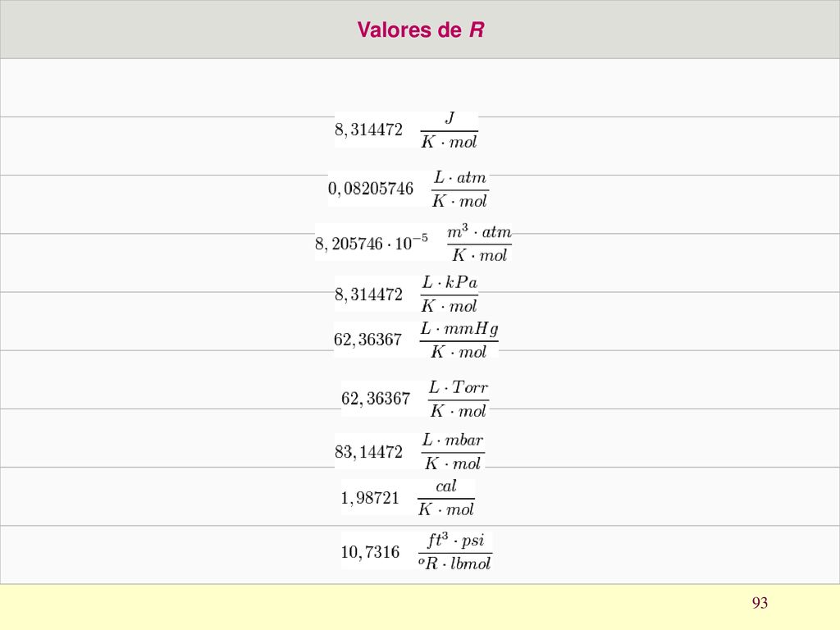Click the page number 93
Image resolution: width=840 pixels, height=630 pixels.
(x=760, y=603)
